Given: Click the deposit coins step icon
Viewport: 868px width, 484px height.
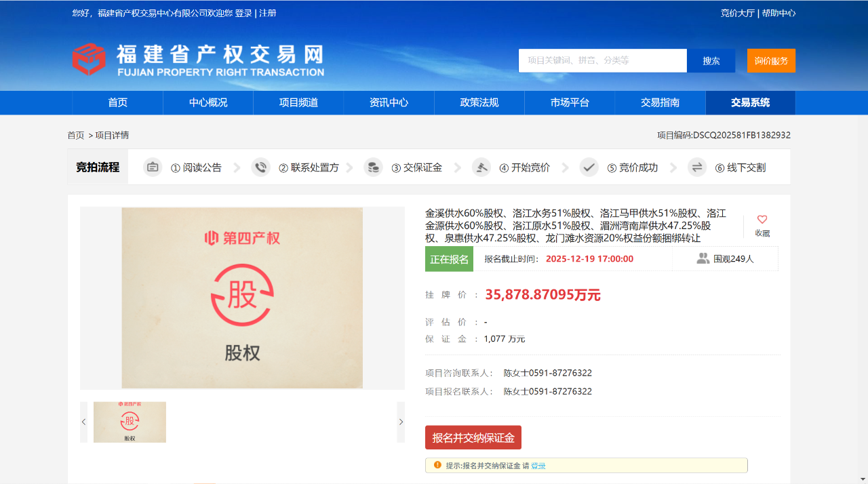Looking at the screenshot, I should (x=373, y=167).
